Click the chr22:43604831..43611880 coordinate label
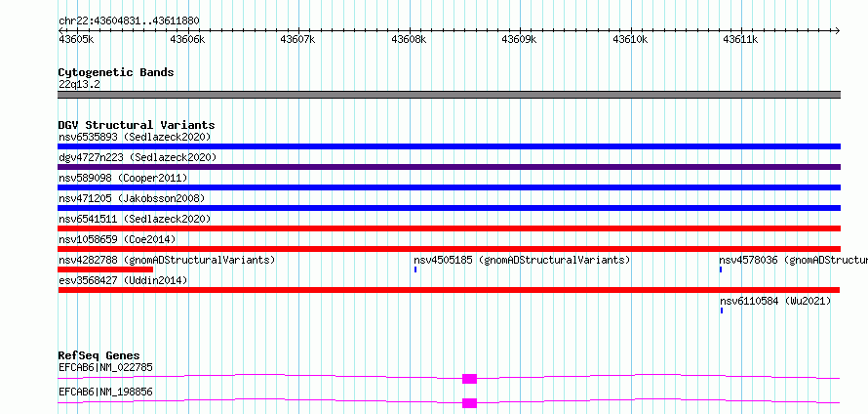Viewport: 868px width, 414px height. coord(129,21)
